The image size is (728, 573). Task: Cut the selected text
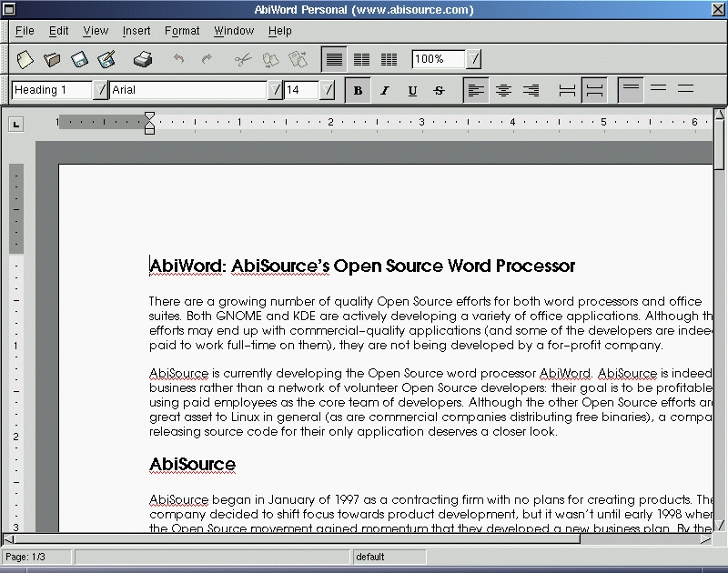point(244,58)
